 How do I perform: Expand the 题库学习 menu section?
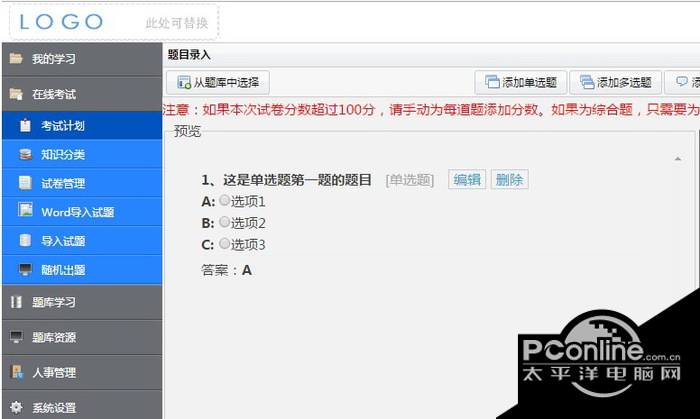[x=82, y=302]
